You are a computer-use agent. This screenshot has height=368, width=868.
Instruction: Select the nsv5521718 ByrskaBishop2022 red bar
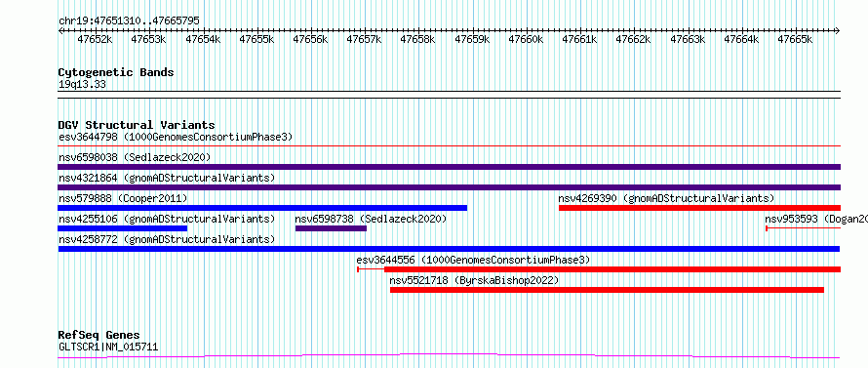(x=607, y=290)
